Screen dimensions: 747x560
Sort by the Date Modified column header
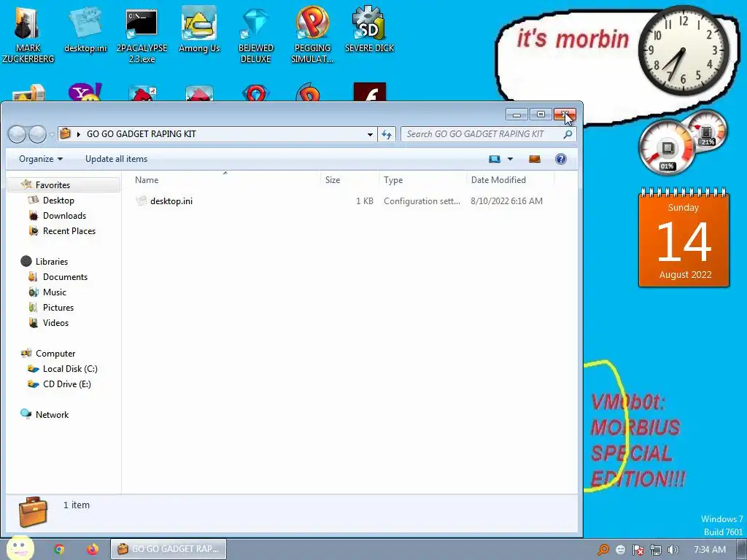510,180
